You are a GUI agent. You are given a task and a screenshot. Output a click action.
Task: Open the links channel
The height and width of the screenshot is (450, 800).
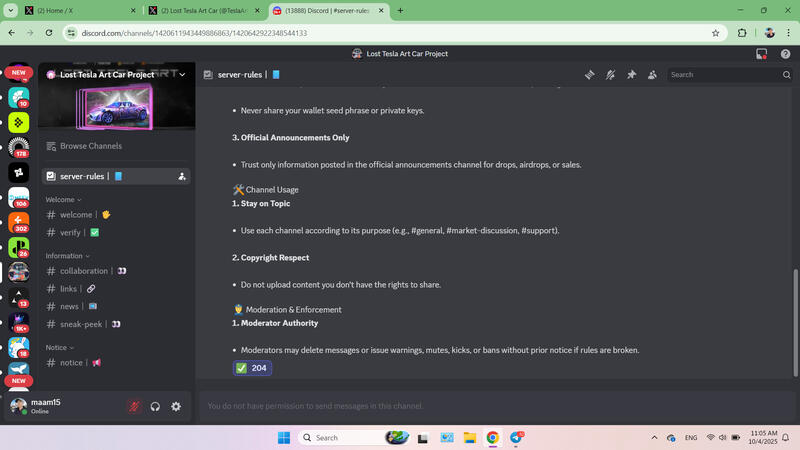[x=116, y=289]
